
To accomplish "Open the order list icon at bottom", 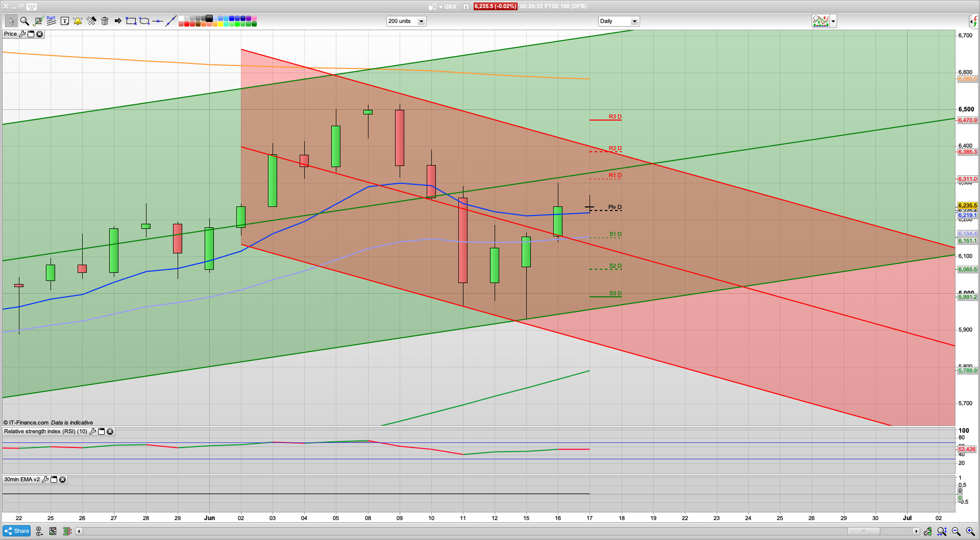I will point(53,531).
